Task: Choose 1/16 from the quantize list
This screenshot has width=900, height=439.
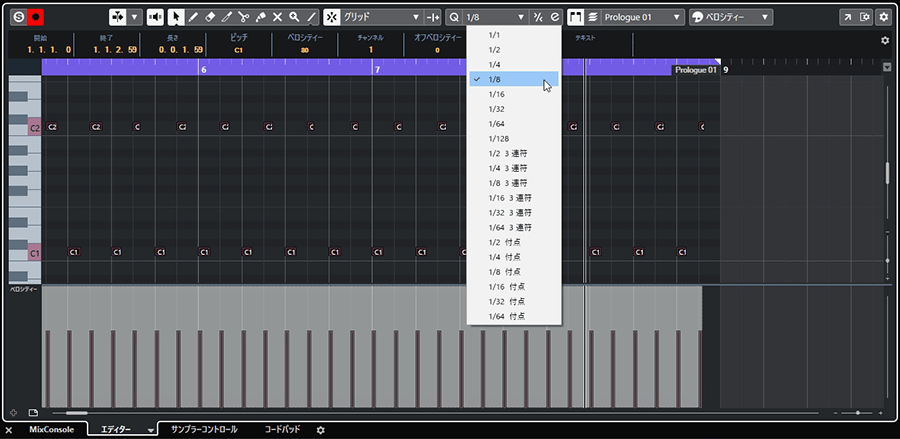Action: pos(497,94)
